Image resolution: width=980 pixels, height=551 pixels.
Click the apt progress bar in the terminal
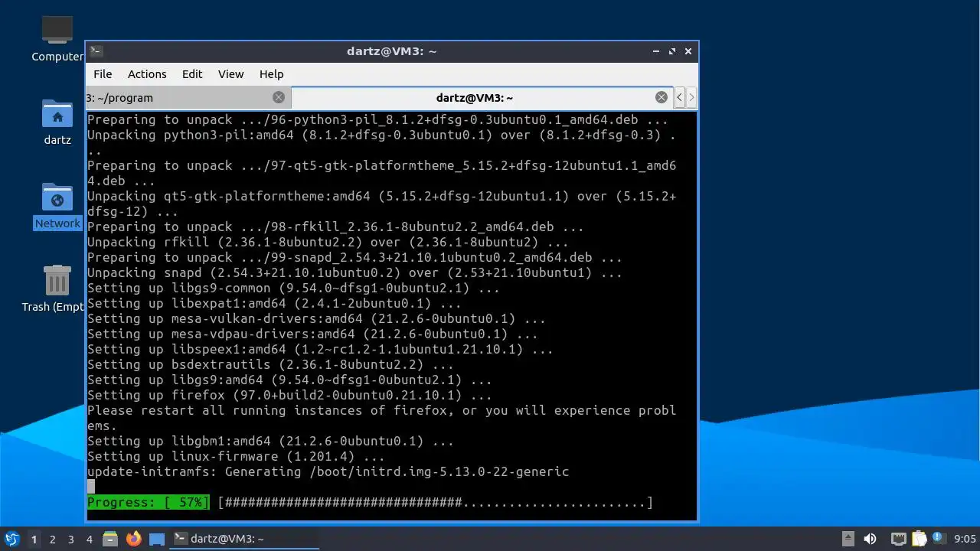tap(436, 503)
